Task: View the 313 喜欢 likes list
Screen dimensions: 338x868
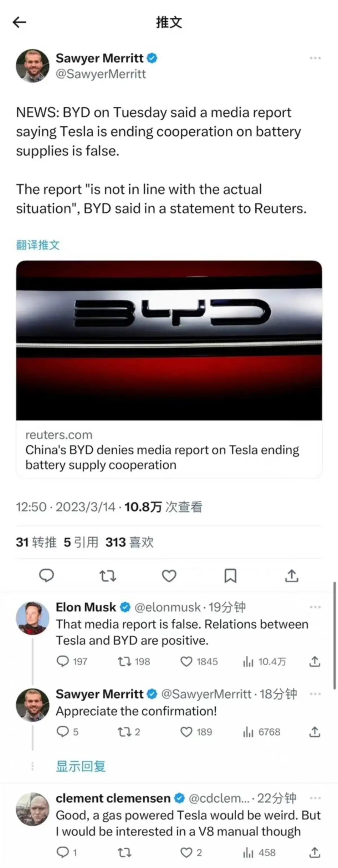Action: pos(129,542)
